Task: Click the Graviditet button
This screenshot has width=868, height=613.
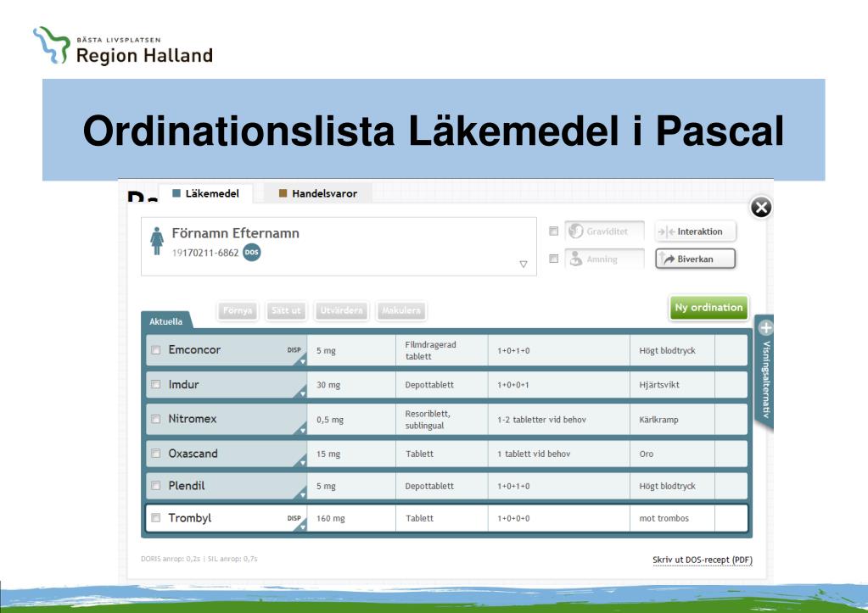Action: 604,231
